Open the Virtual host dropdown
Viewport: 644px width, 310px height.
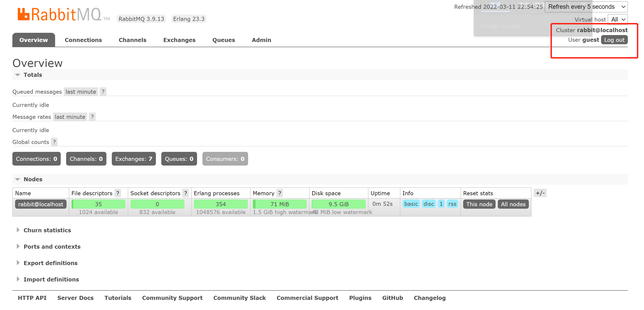(618, 20)
